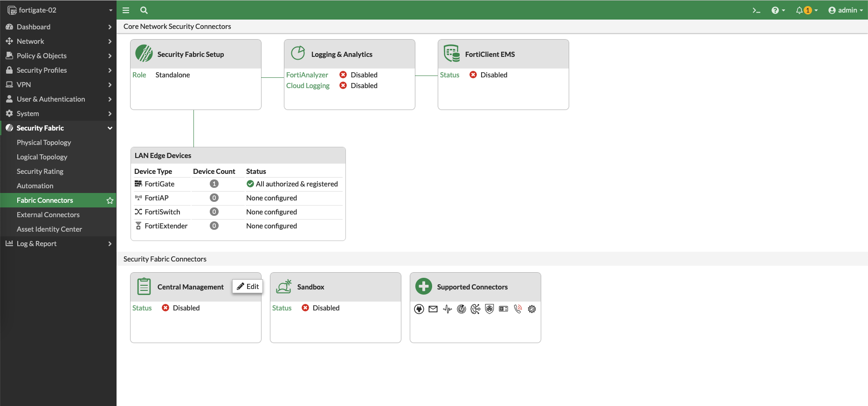Click the envelope connector icon

point(433,309)
